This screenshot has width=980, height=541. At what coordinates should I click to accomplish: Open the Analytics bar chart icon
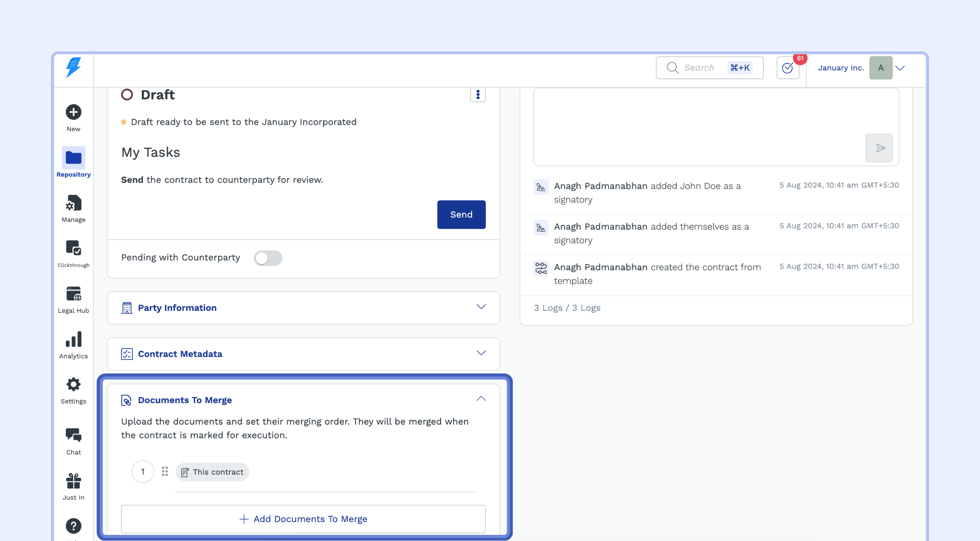73,340
